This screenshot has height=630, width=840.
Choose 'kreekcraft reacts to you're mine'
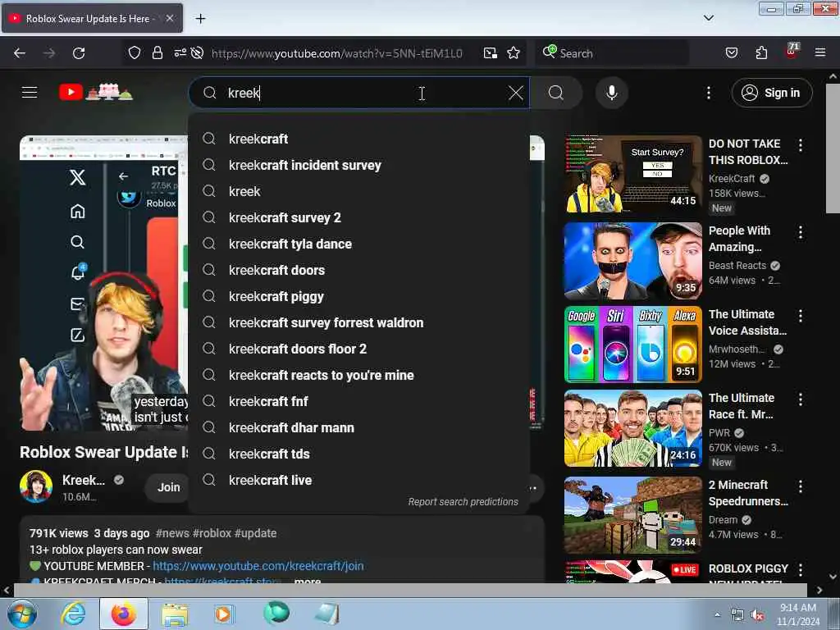pos(359,375)
